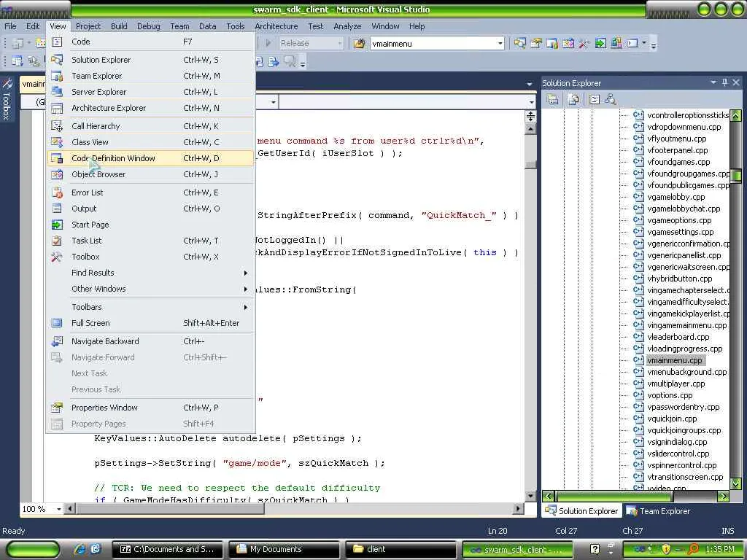This screenshot has height=560, width=747.
Task: Switch to Team Explorer tab
Action: pos(659,511)
